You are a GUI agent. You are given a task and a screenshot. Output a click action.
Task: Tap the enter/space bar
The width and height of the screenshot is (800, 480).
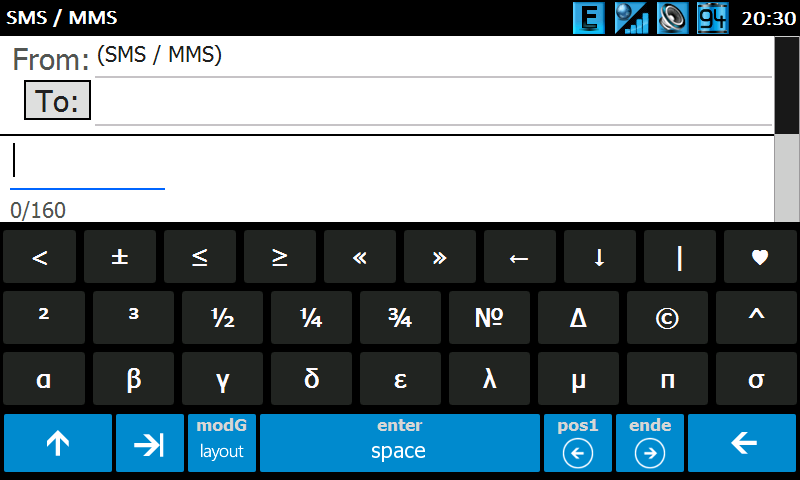click(399, 443)
